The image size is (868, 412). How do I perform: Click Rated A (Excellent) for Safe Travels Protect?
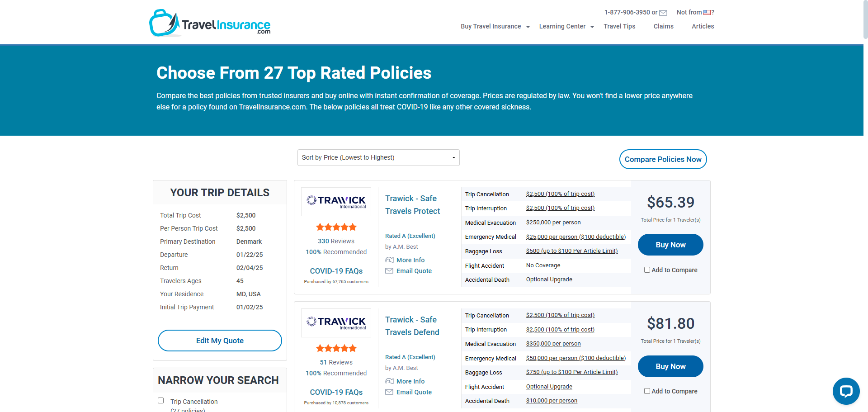tap(410, 236)
